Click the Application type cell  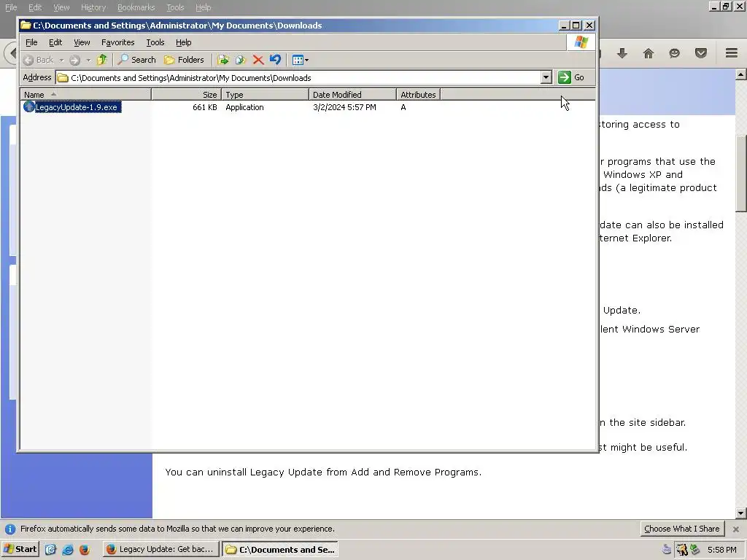click(x=244, y=107)
